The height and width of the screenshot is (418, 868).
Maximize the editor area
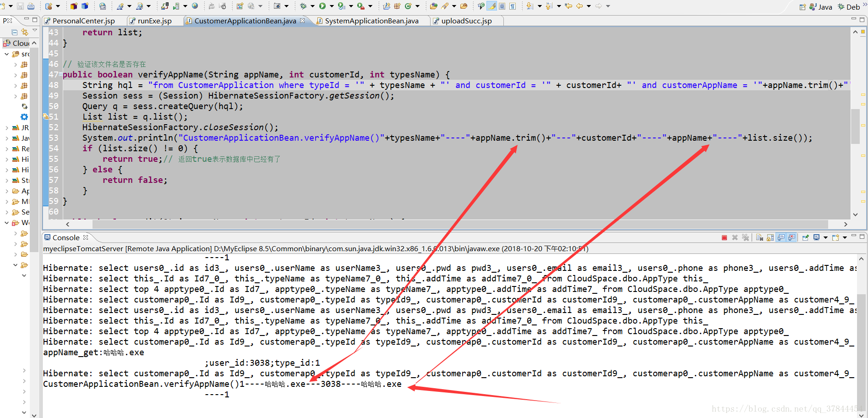[862, 19]
